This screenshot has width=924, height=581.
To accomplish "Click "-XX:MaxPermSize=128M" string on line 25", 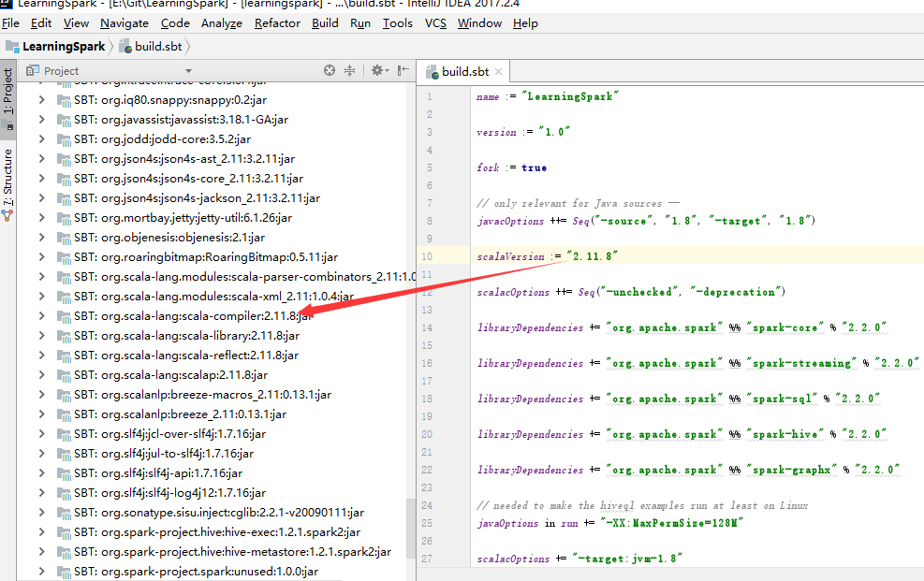I will [672, 523].
